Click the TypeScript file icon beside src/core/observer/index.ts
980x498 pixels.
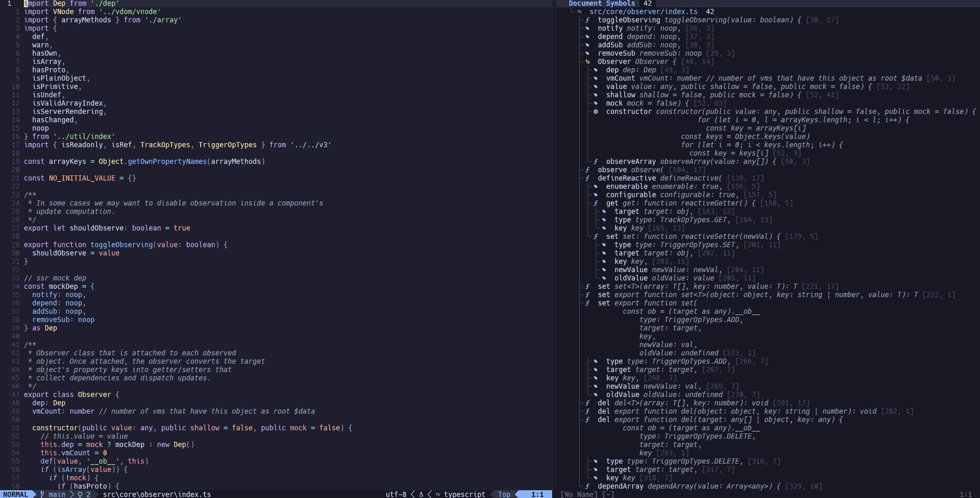click(579, 11)
